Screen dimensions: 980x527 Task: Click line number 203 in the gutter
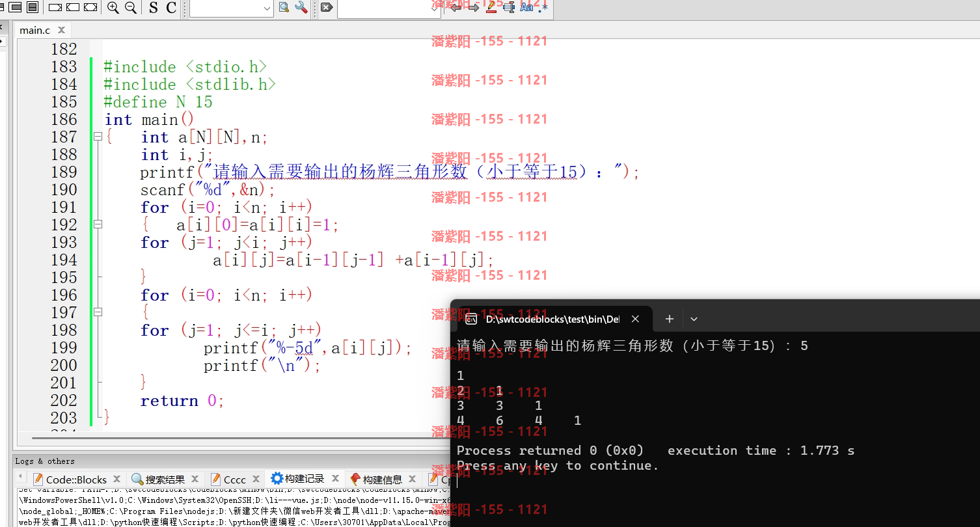pos(64,418)
